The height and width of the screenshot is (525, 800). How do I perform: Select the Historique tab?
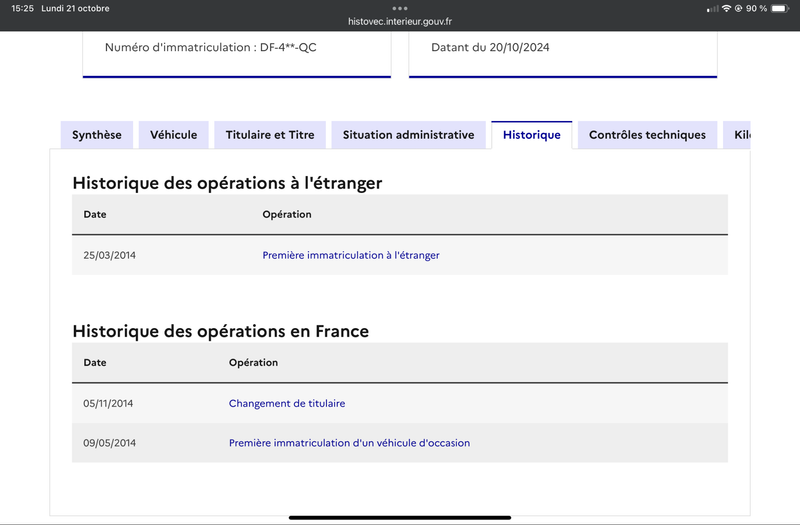pos(532,135)
